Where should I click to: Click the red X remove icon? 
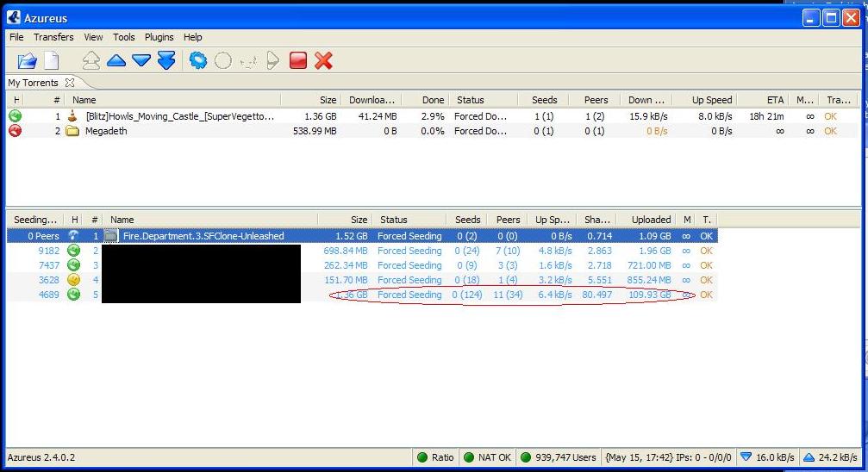coord(323,60)
